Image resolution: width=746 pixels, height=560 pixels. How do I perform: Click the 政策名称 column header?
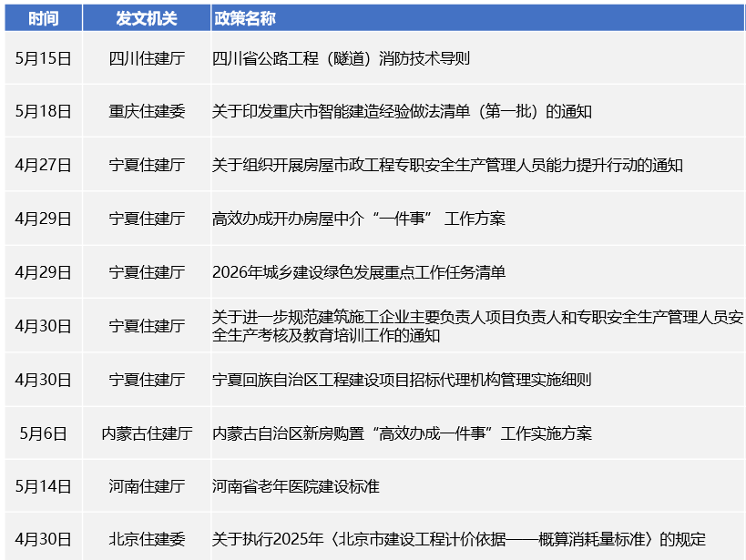click(x=477, y=18)
